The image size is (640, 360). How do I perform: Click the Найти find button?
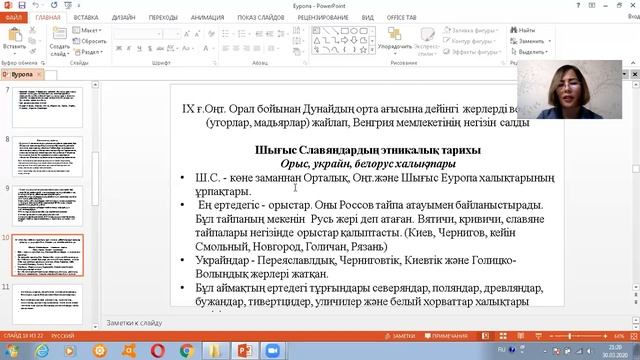(522, 30)
